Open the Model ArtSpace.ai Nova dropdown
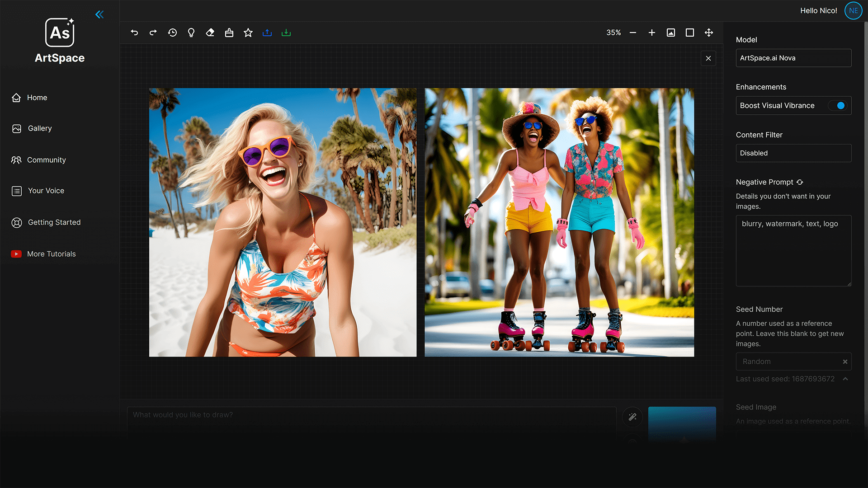Viewport: 868px width, 488px height. [793, 58]
